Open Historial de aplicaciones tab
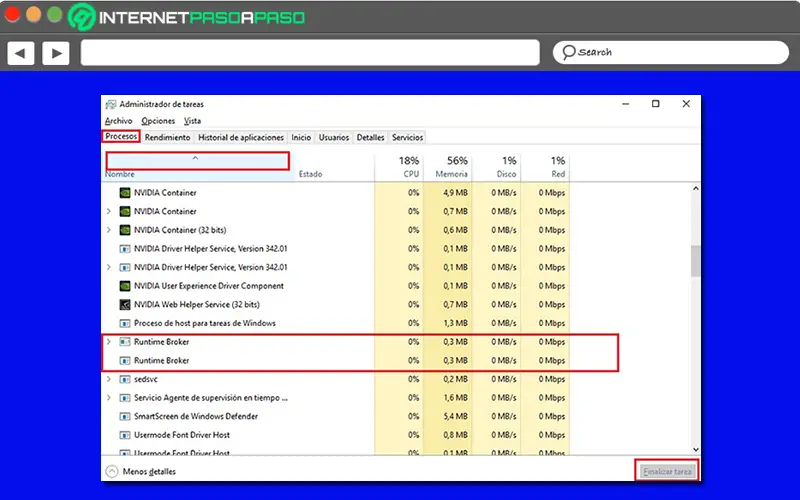Image resolution: width=800 pixels, height=500 pixels. (241, 137)
